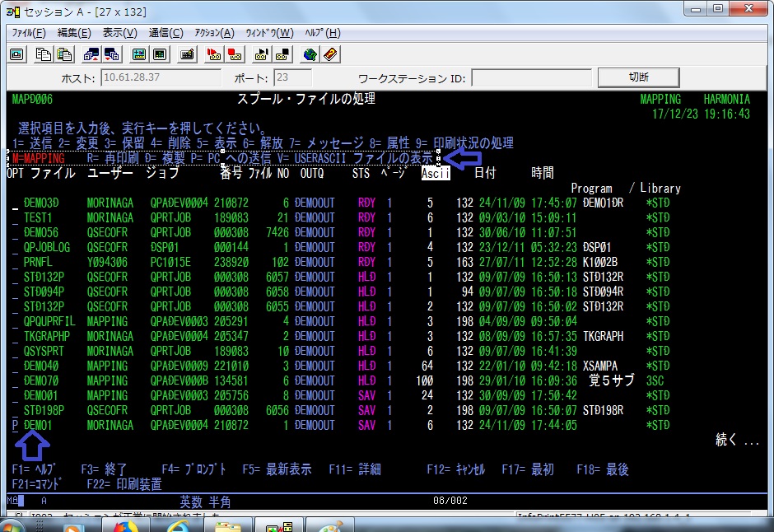The width and height of the screenshot is (774, 532).
Task: Select the copy icon in the toolbar
Action: pyautogui.click(x=43, y=54)
